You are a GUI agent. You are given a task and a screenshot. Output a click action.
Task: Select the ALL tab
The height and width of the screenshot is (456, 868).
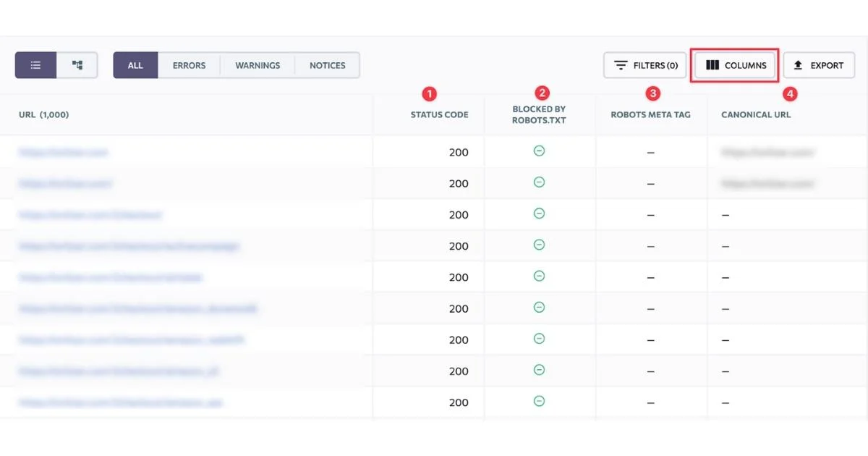point(135,64)
